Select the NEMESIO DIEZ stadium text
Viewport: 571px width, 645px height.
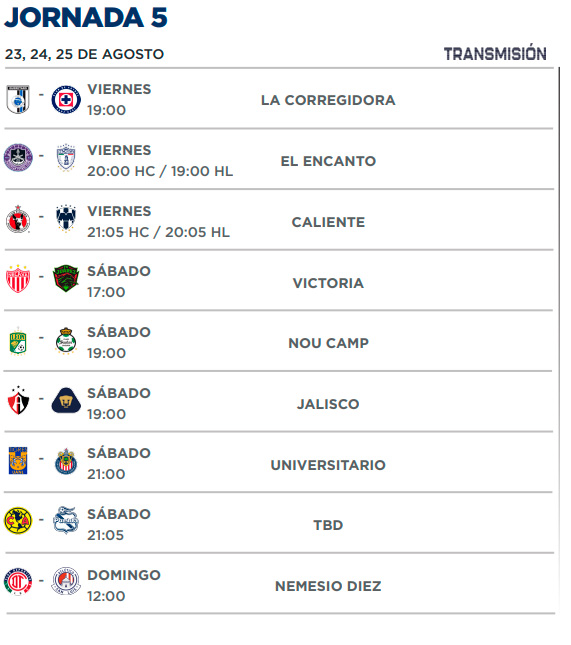328,586
